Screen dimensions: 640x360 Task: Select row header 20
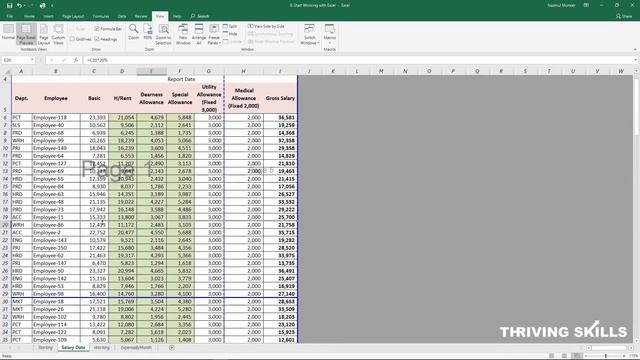tap(5, 225)
